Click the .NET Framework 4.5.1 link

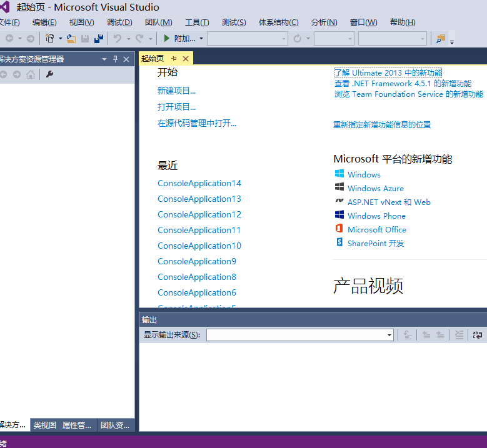pos(403,84)
